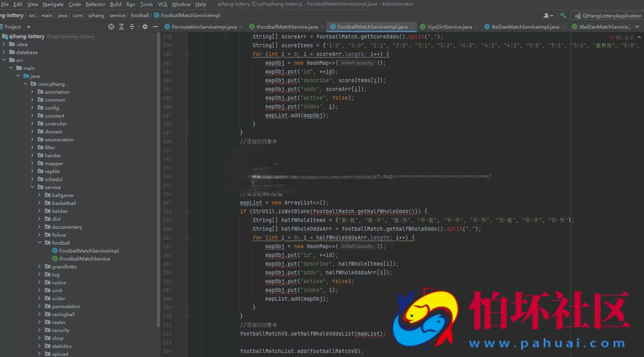644x357 pixels.
Task: Click the football breadcrumb in navigation bar
Action: coord(140,15)
